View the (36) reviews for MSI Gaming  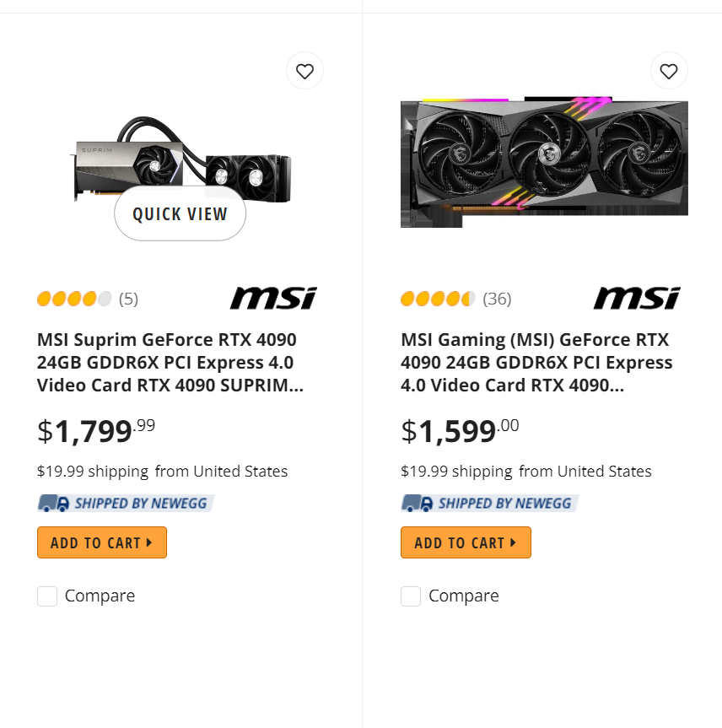tap(497, 299)
